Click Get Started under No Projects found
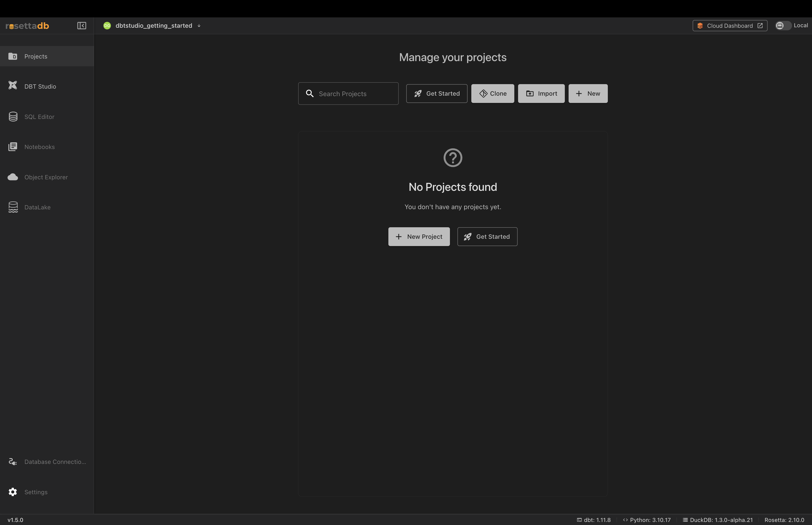The height and width of the screenshot is (525, 812). [x=487, y=237]
